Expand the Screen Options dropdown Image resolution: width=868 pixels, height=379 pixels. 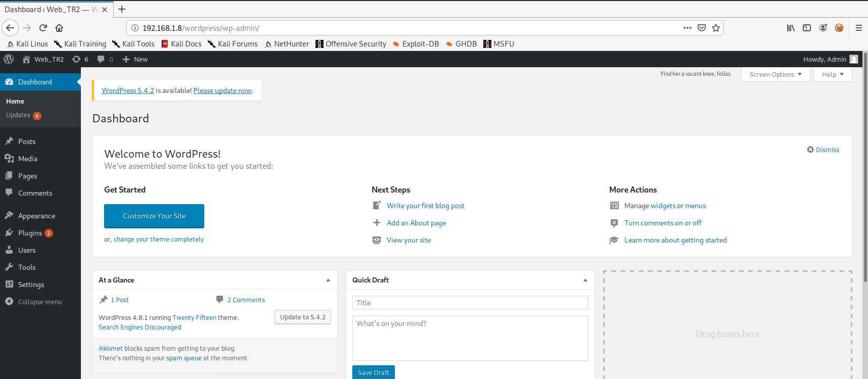point(775,74)
